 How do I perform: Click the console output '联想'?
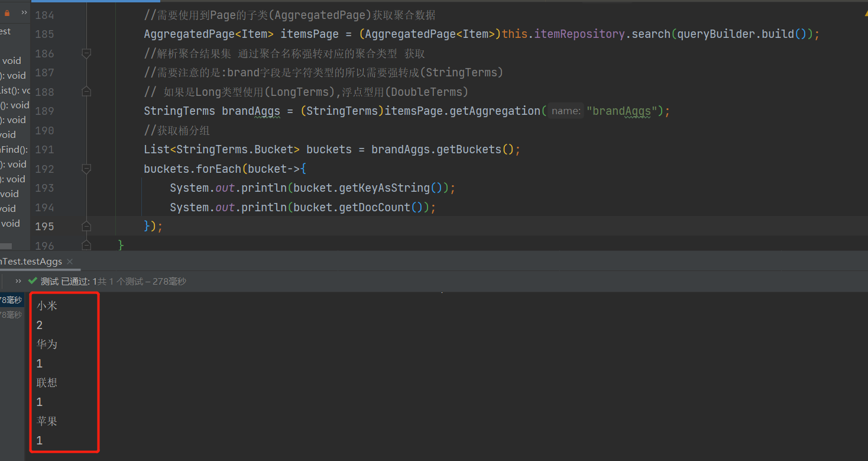(x=47, y=382)
